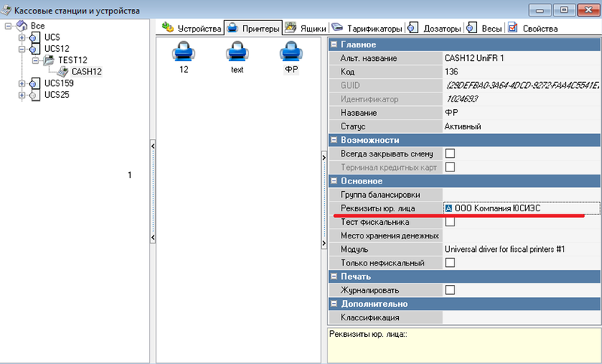Click the Модуль value Universal driver
The image size is (602, 364).
click(504, 250)
